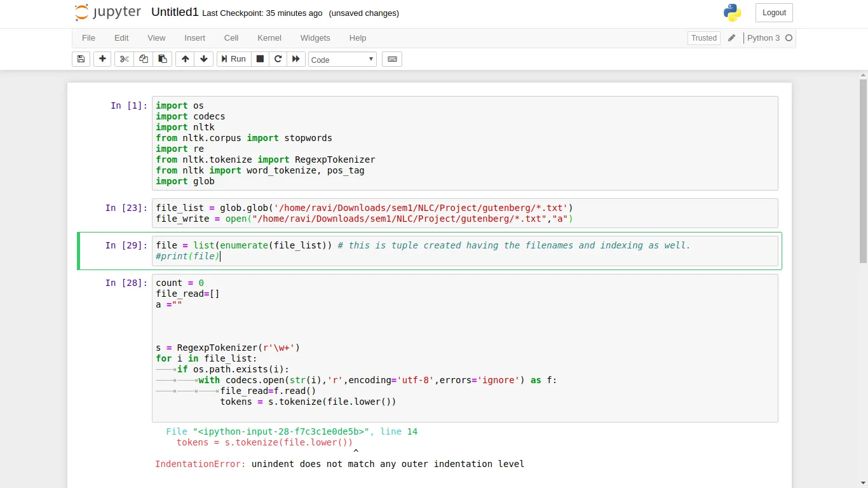The width and height of the screenshot is (868, 488).
Task: Click the Trusted notebook indicator
Action: coord(703,38)
